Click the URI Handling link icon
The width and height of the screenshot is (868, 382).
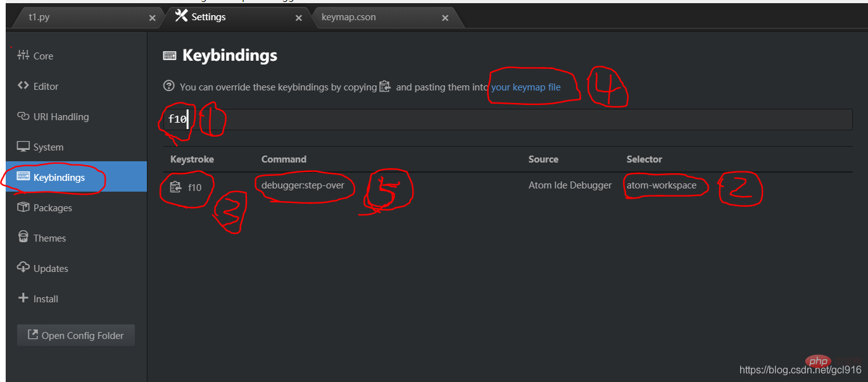click(23, 116)
